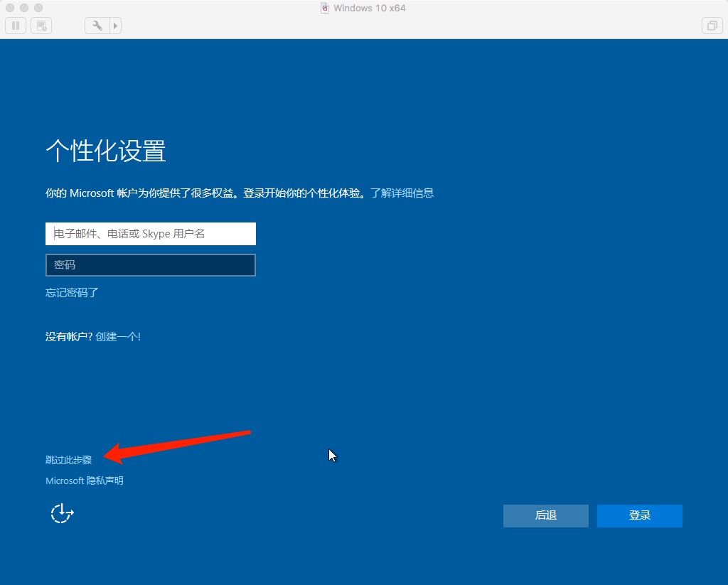Click the 个性化设置 heading
The height and width of the screenshot is (585, 728).
(106, 151)
